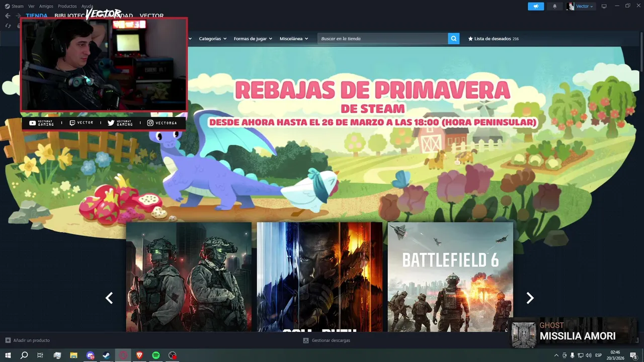Screen dimensions: 644x362
Task: Click the back arrow in Steam navigation
Action: (x=8, y=16)
